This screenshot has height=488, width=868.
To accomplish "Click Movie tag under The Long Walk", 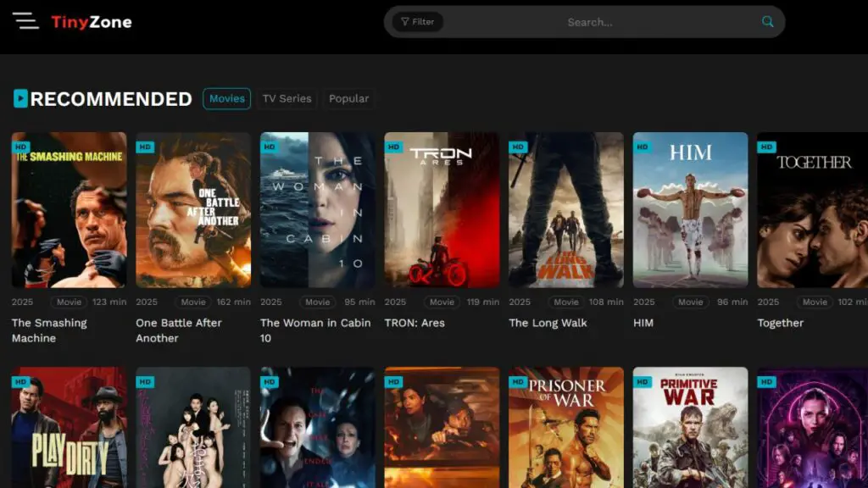I will click(566, 302).
